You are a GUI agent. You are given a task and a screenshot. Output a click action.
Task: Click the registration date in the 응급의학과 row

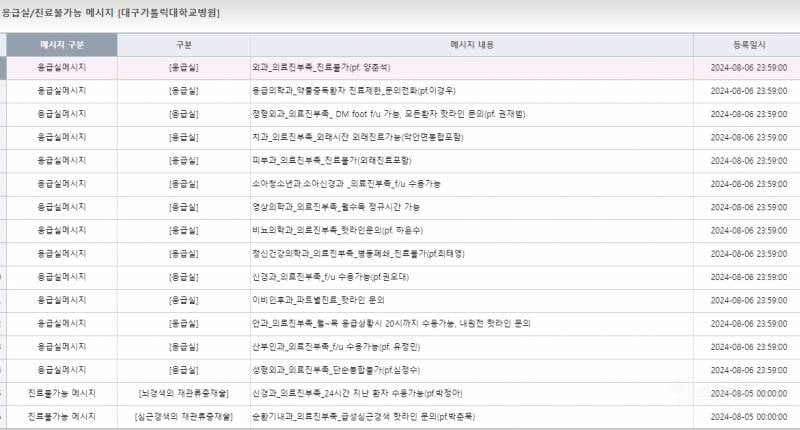(x=748, y=91)
